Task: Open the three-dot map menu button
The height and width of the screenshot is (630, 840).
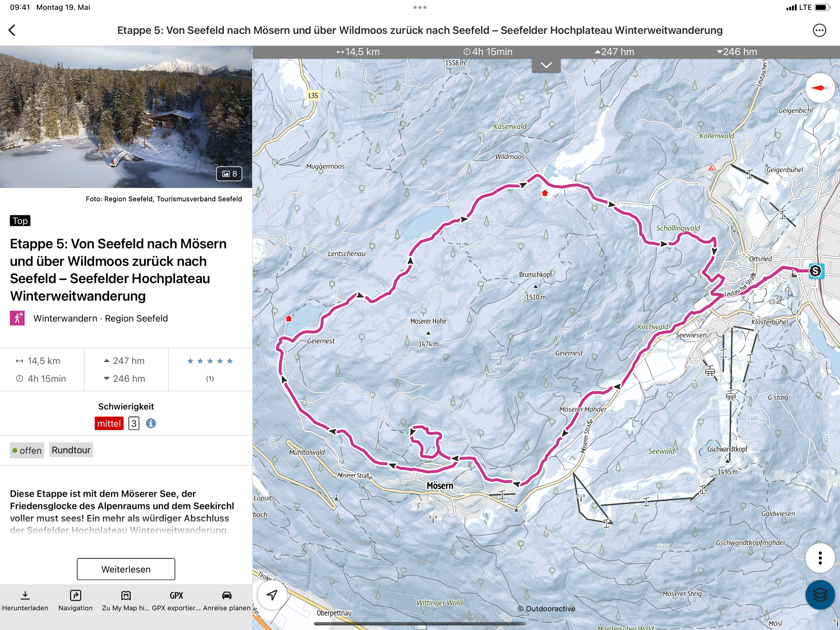Action: coord(820,558)
